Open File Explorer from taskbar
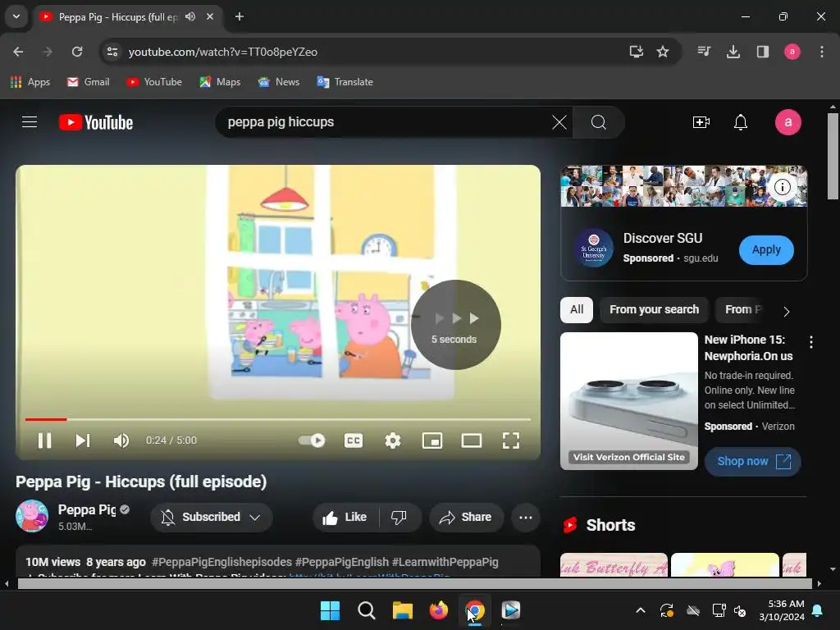 pos(402,610)
